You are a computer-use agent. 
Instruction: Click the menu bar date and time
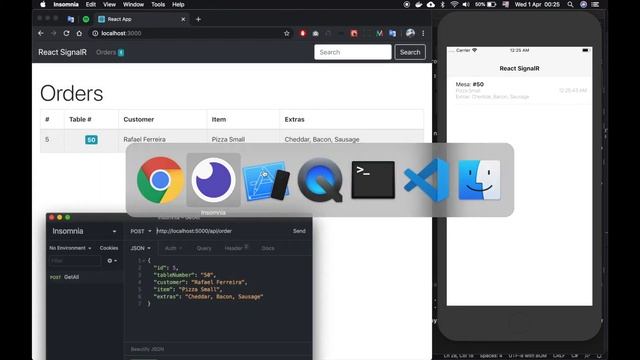pyautogui.click(x=537, y=4)
